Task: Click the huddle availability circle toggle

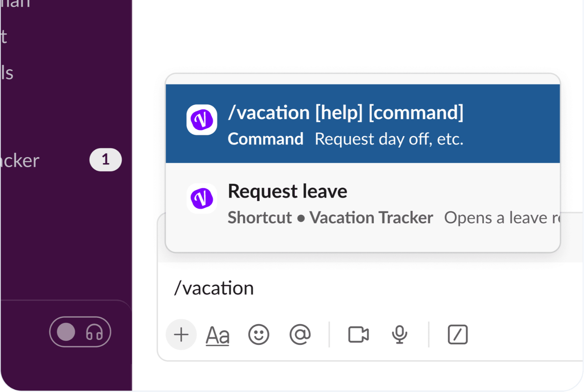Action: [x=66, y=332]
